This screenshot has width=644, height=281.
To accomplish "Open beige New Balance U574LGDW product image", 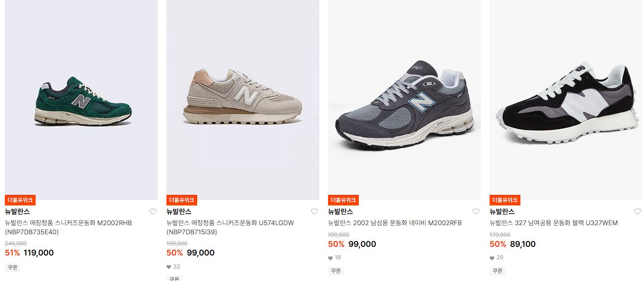I will tap(243, 100).
